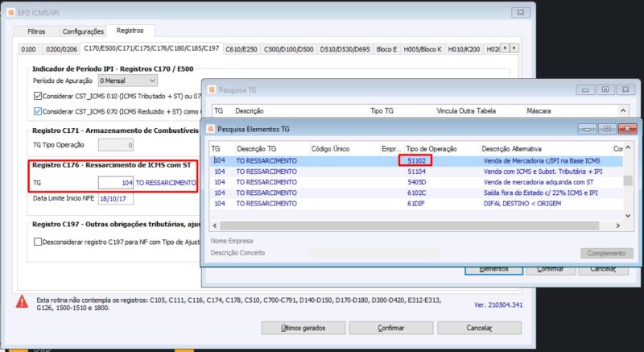Select row with operation type 51102
Image resolution: width=644 pixels, height=352 pixels.
point(416,160)
